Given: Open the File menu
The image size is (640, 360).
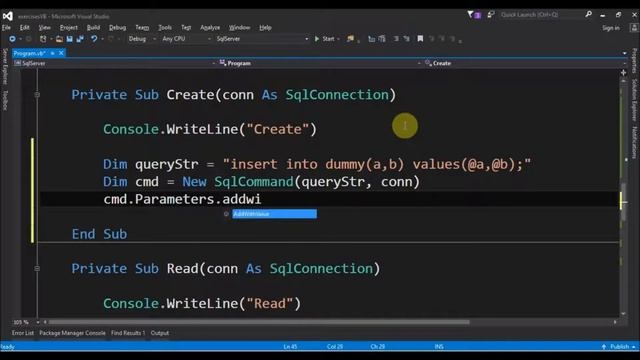Looking at the screenshot, I should point(6,28).
